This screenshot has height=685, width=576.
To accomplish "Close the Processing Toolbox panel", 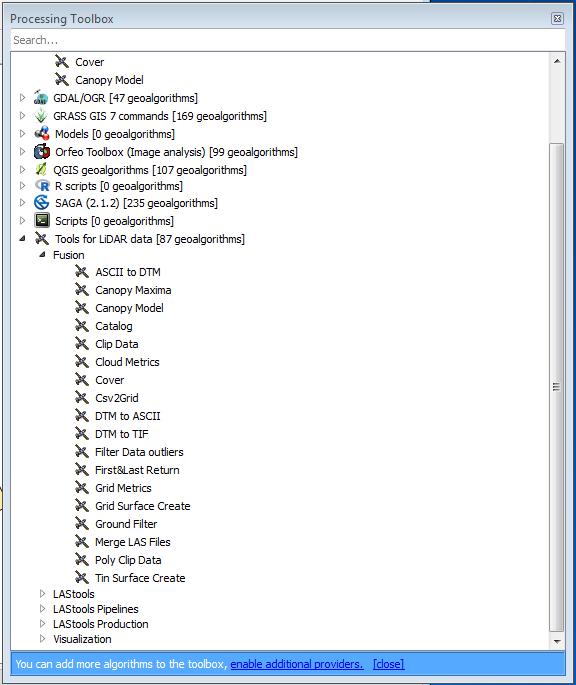I will [x=557, y=19].
